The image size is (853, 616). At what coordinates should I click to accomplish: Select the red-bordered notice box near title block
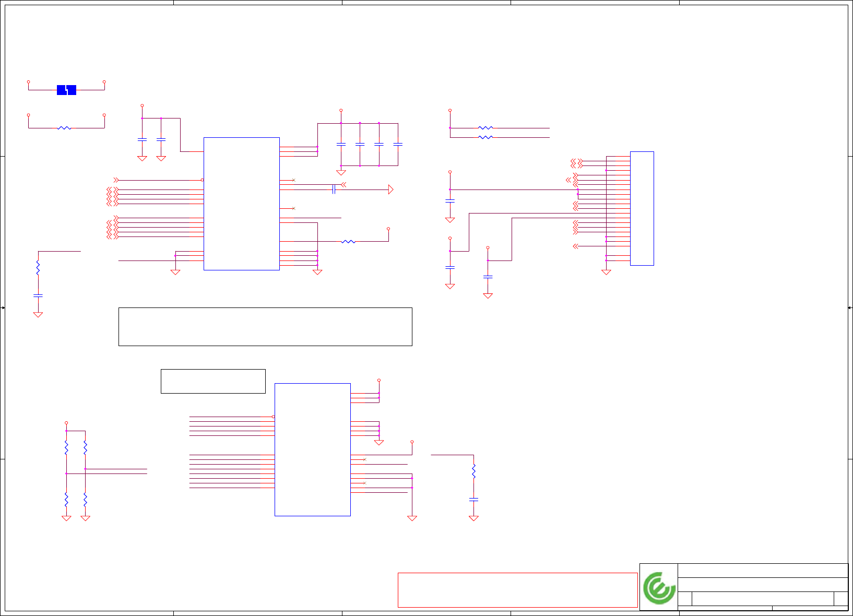(x=517, y=590)
